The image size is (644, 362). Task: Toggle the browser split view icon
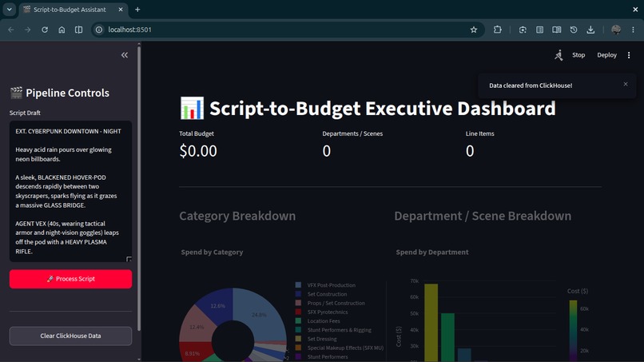tap(78, 30)
